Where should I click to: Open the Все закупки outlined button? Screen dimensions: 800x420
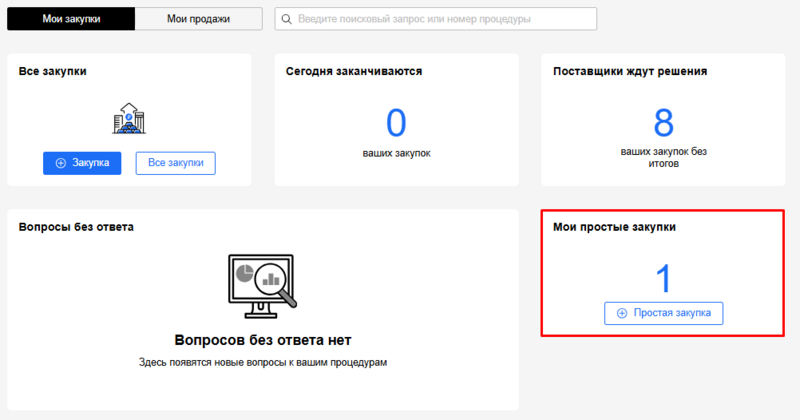coord(176,163)
